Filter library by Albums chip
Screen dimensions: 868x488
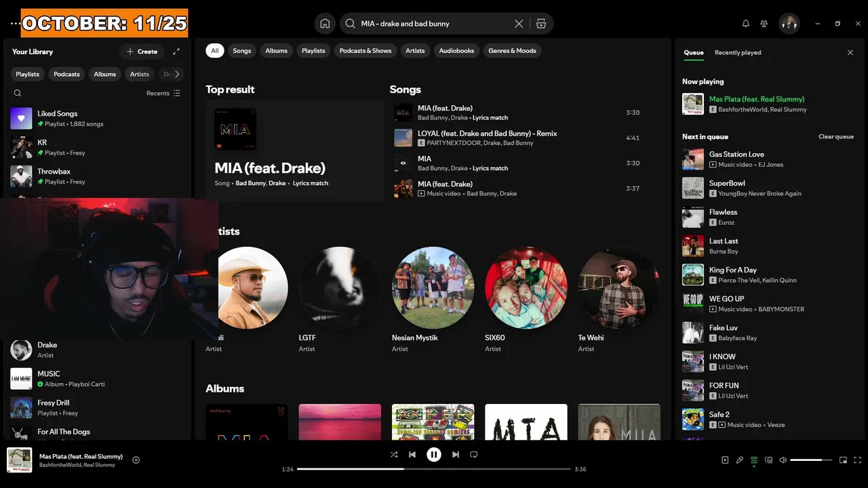click(105, 75)
